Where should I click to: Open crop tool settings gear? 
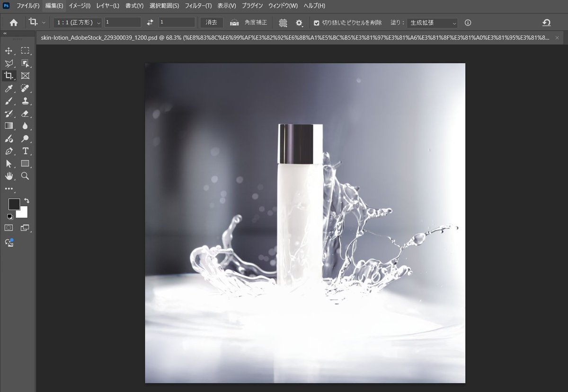[299, 23]
